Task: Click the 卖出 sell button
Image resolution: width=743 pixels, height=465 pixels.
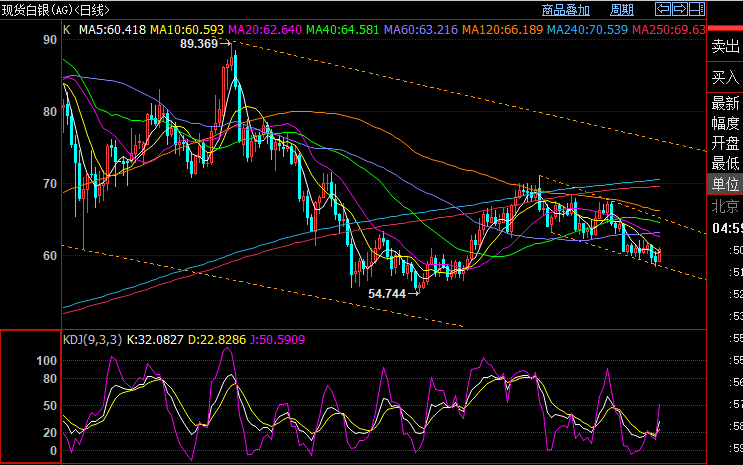Action: click(725, 46)
